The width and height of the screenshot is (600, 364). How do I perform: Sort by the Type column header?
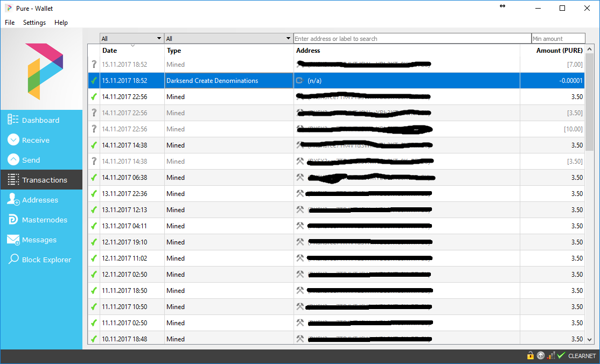click(229, 51)
